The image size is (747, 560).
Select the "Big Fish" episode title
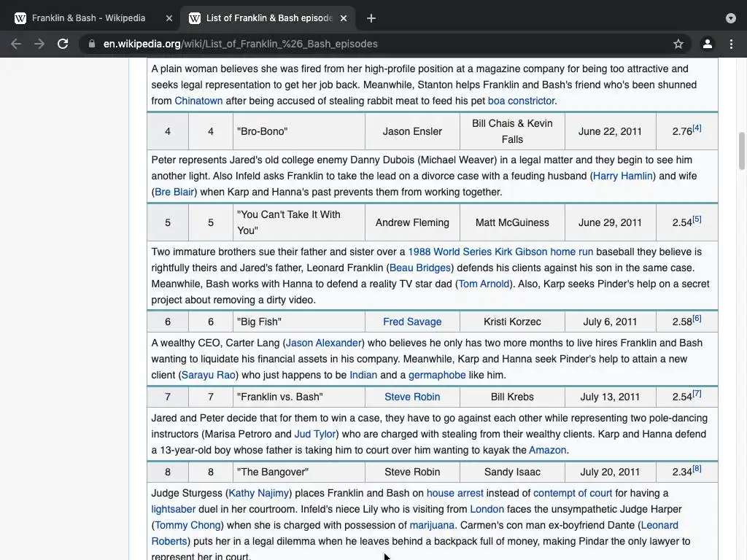259,322
